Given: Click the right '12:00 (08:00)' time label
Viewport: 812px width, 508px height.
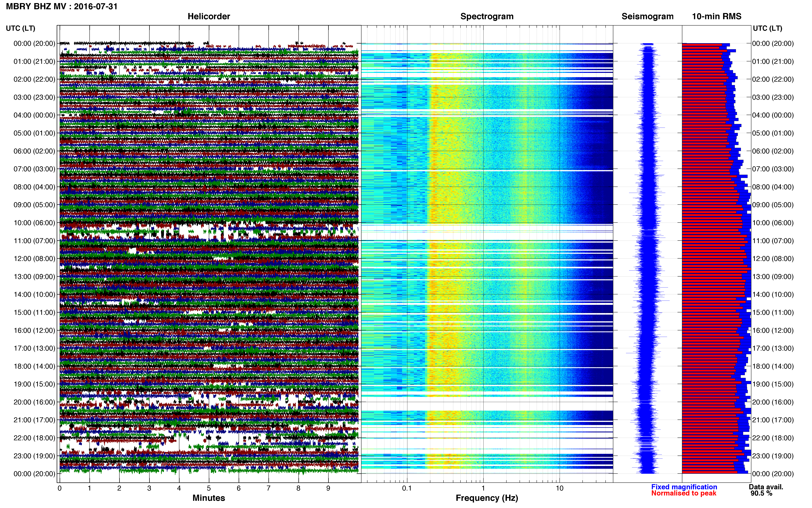Looking at the screenshot, I should pyautogui.click(x=773, y=259).
